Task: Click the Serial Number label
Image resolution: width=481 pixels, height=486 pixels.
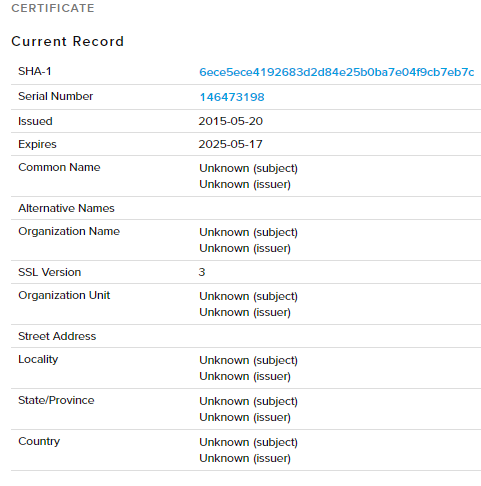Action: [x=56, y=96]
